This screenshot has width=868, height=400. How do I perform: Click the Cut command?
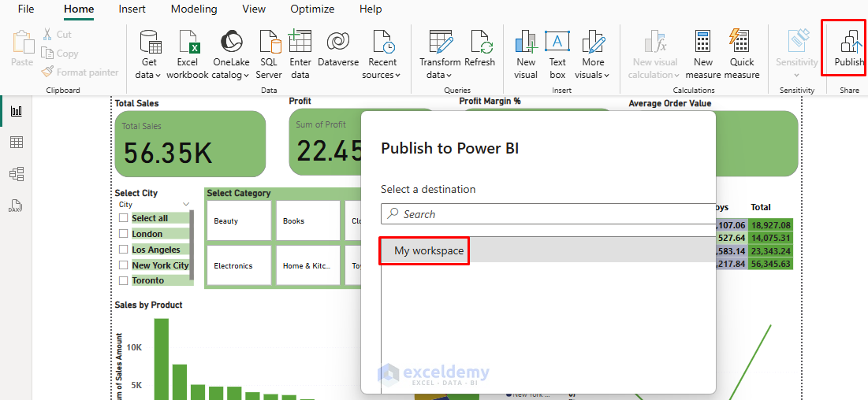click(x=57, y=35)
